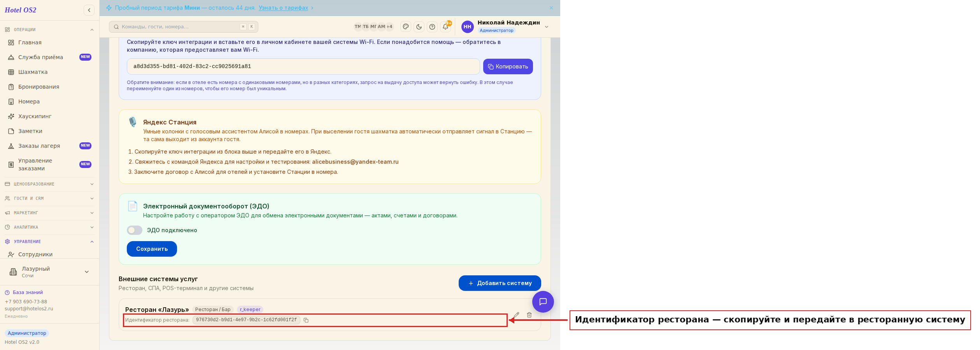Edit Ресторан «Лазурь» with the pencil icon
Screen dimensions: 980x350
tap(516, 315)
